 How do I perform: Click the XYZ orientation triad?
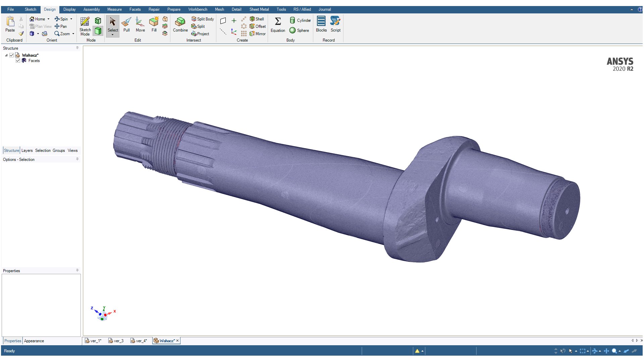[x=103, y=314]
